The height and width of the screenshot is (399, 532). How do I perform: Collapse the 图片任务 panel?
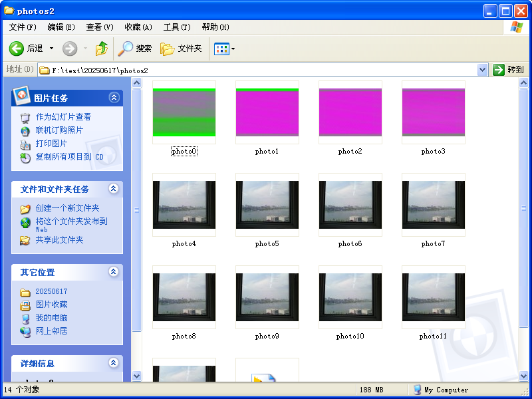point(114,98)
